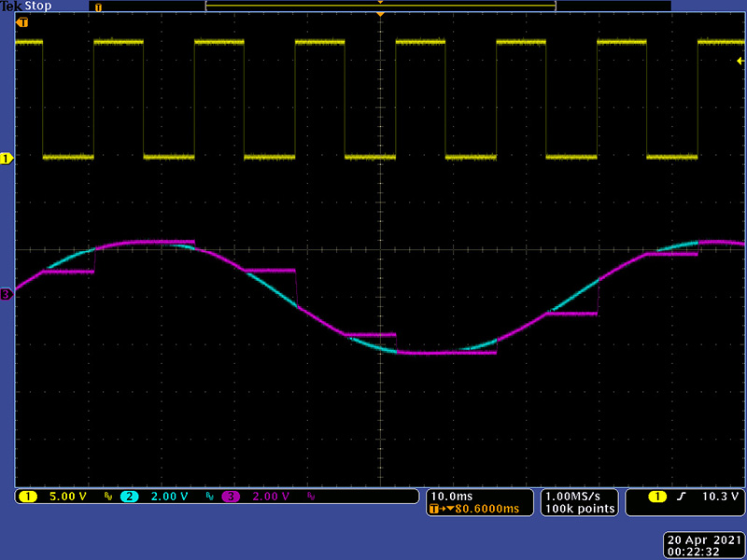Click the Tek Stop acquisition status

[x=27, y=6]
